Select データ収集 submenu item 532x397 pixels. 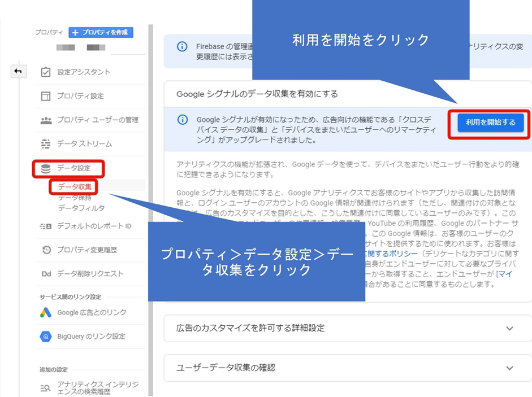pos(74,187)
